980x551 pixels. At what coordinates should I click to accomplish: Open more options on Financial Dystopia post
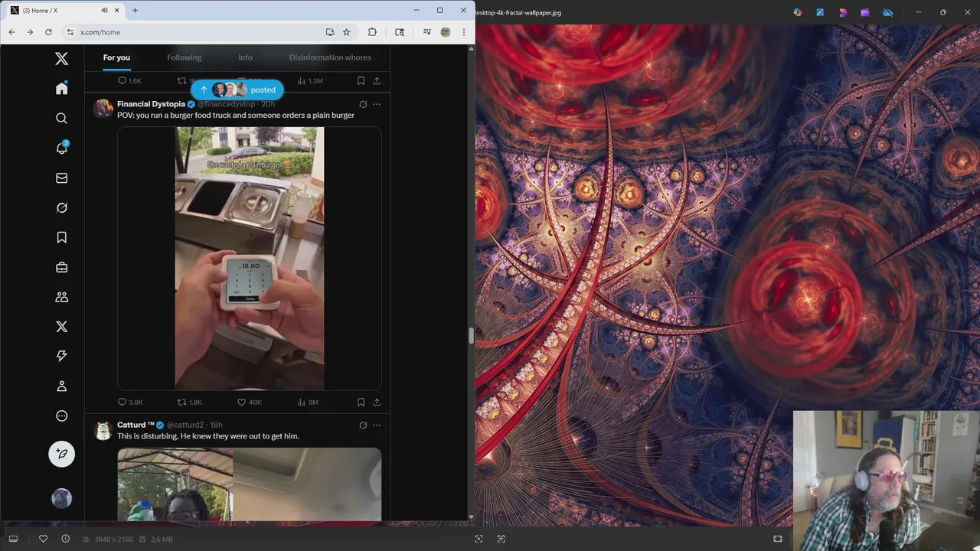coord(377,104)
